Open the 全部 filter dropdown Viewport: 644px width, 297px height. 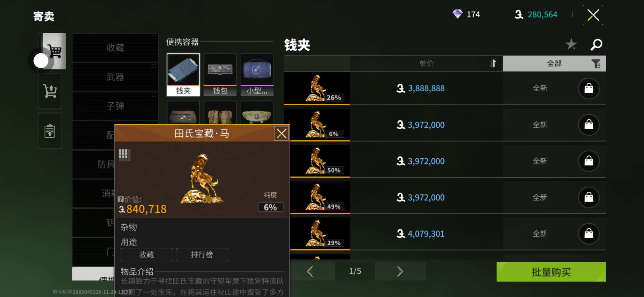(554, 64)
